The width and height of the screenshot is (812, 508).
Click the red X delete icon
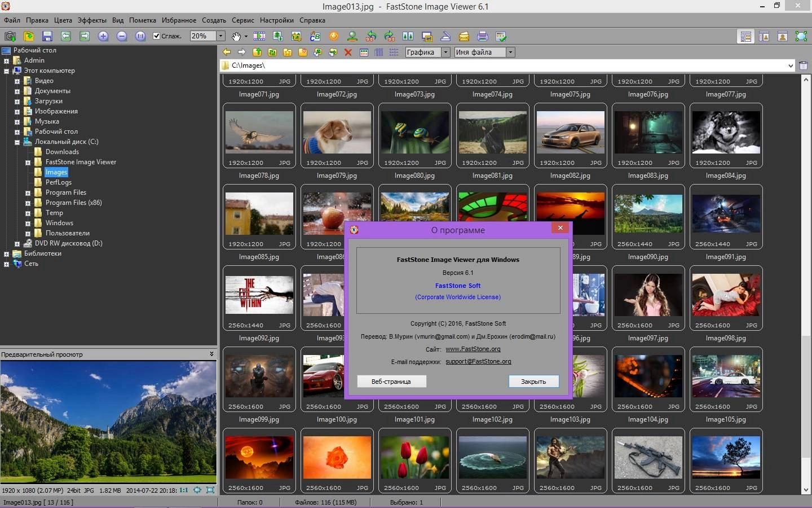348,52
